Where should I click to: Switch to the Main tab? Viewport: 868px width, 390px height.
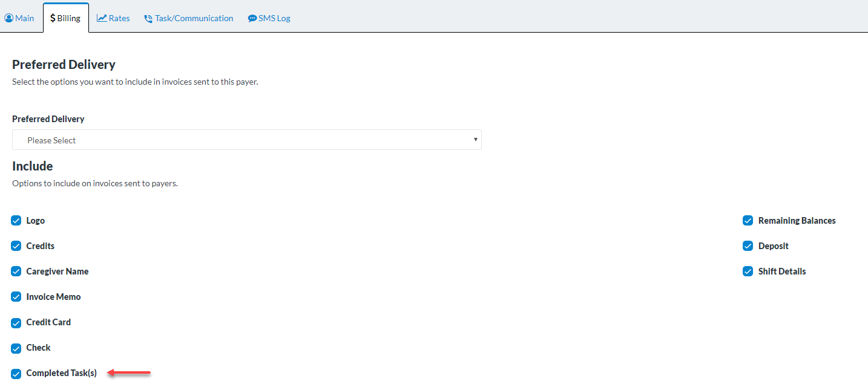(x=20, y=18)
